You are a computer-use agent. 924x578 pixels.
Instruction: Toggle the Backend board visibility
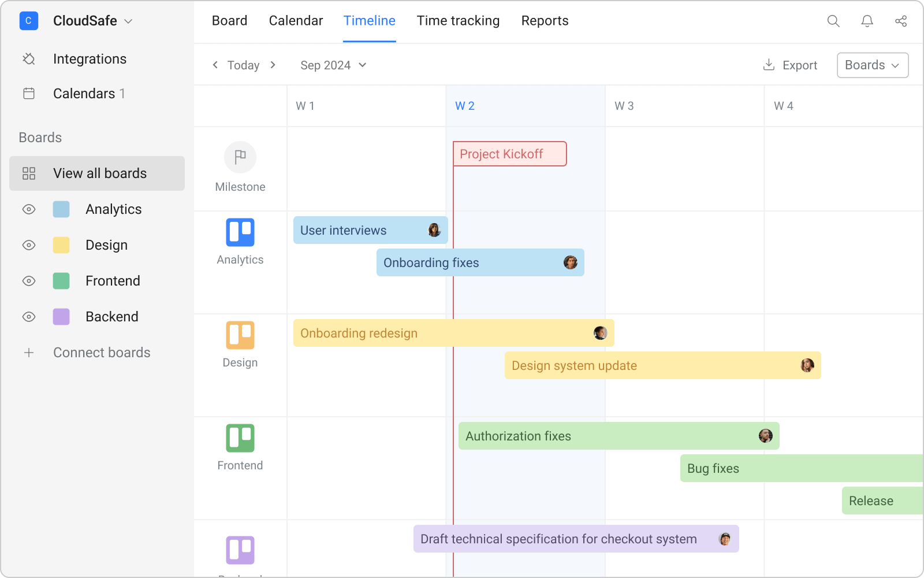(x=28, y=317)
